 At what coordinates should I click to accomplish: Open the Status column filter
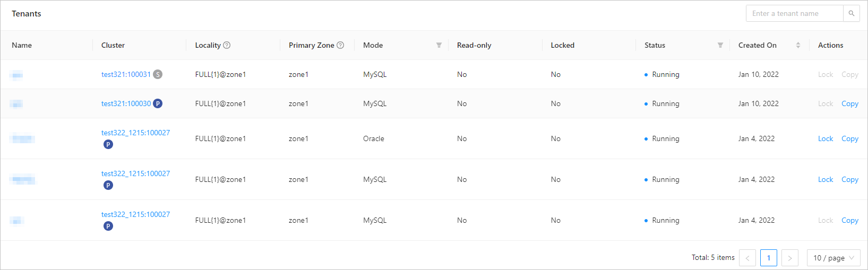coord(720,45)
